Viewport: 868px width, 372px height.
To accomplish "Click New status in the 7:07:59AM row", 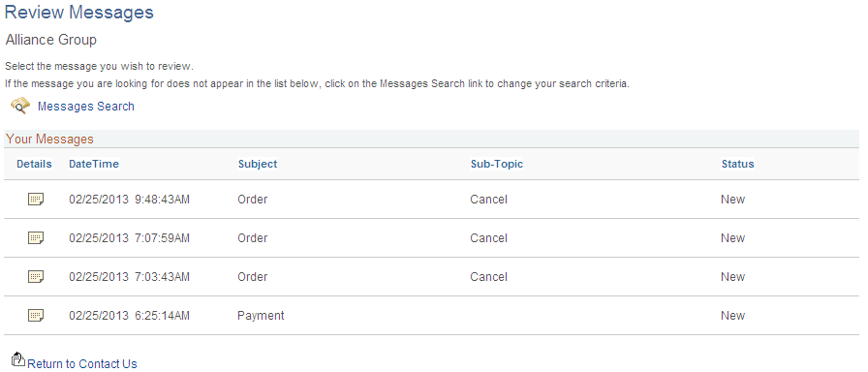I will pos(733,238).
